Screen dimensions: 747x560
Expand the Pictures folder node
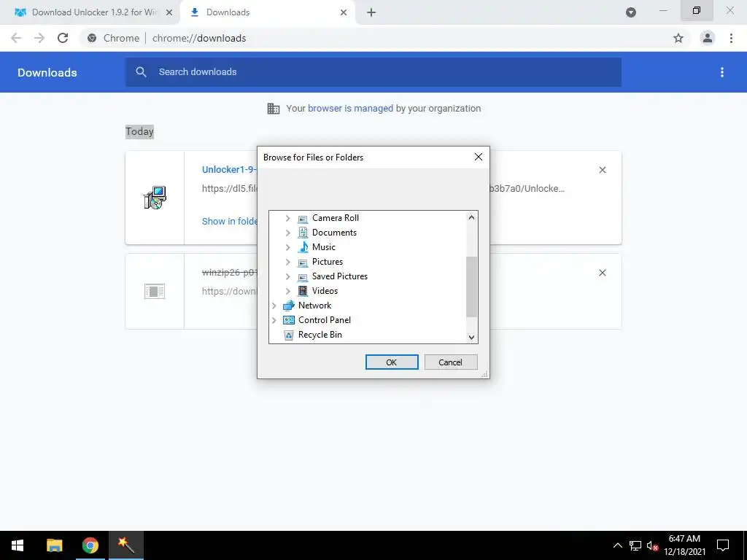click(x=287, y=262)
